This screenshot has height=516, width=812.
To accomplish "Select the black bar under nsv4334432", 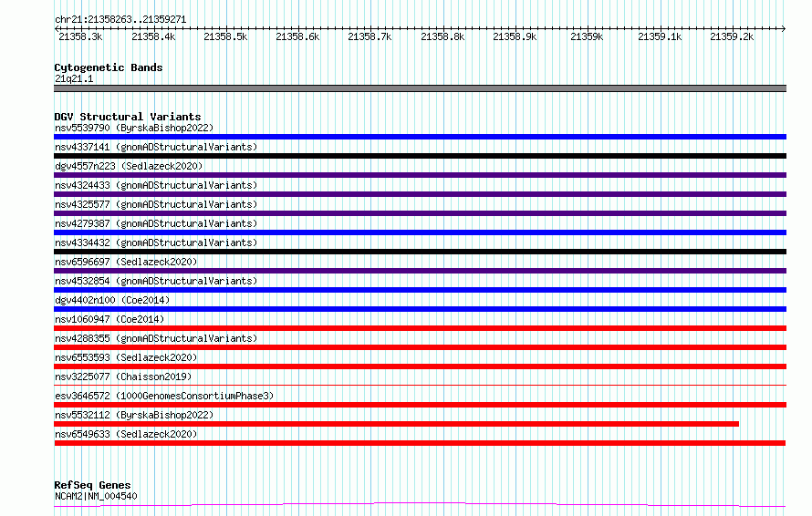I will tap(420, 252).
